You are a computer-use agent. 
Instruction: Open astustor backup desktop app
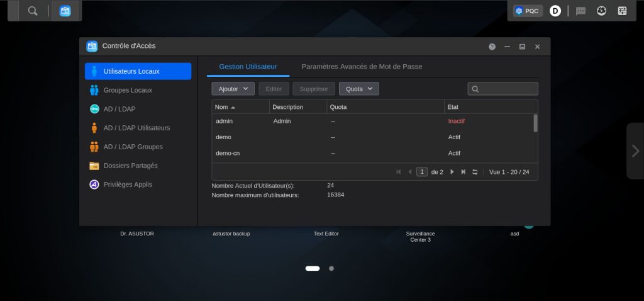[x=231, y=234]
